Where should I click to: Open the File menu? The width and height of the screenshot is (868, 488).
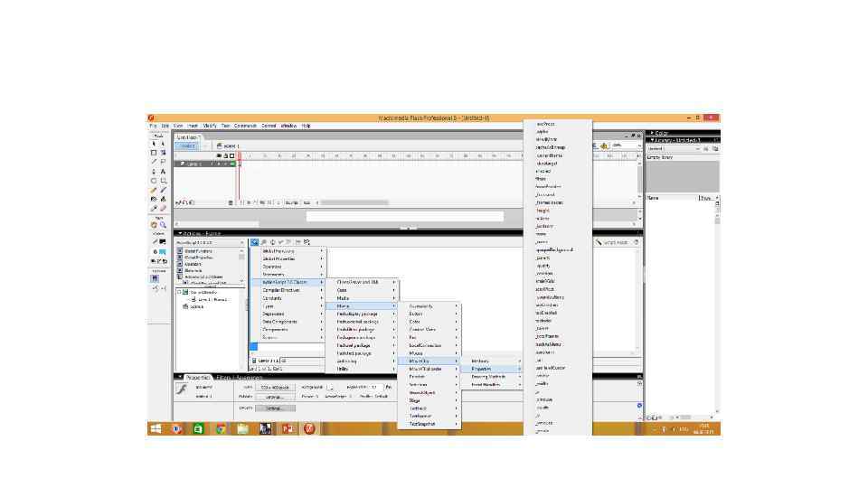tap(153, 127)
